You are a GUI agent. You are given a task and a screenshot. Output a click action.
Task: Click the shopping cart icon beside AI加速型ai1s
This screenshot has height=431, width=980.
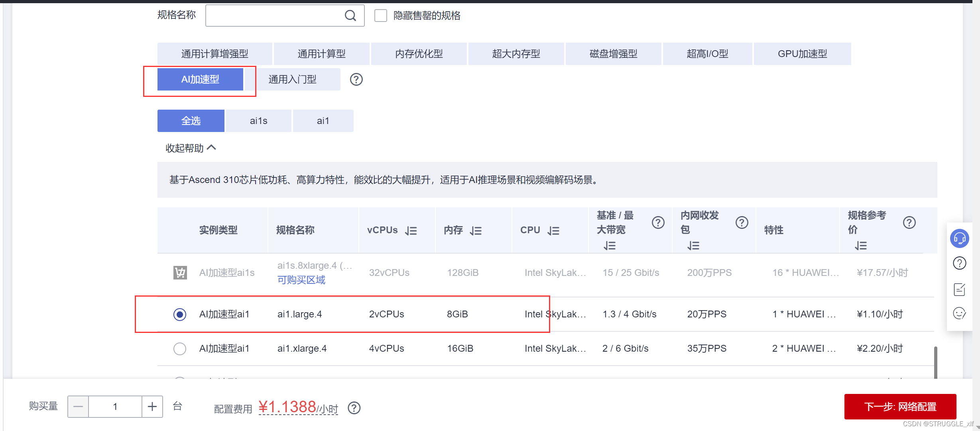[x=180, y=273]
